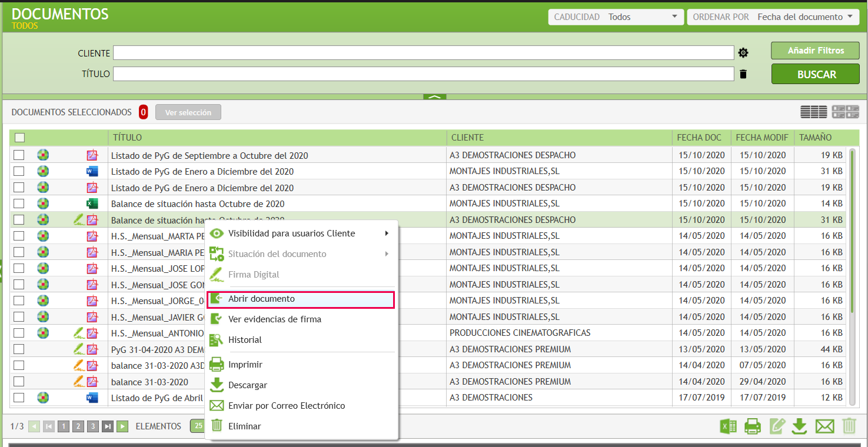Click the globe icon of H.S._Mensual_MARTA row

(x=43, y=236)
